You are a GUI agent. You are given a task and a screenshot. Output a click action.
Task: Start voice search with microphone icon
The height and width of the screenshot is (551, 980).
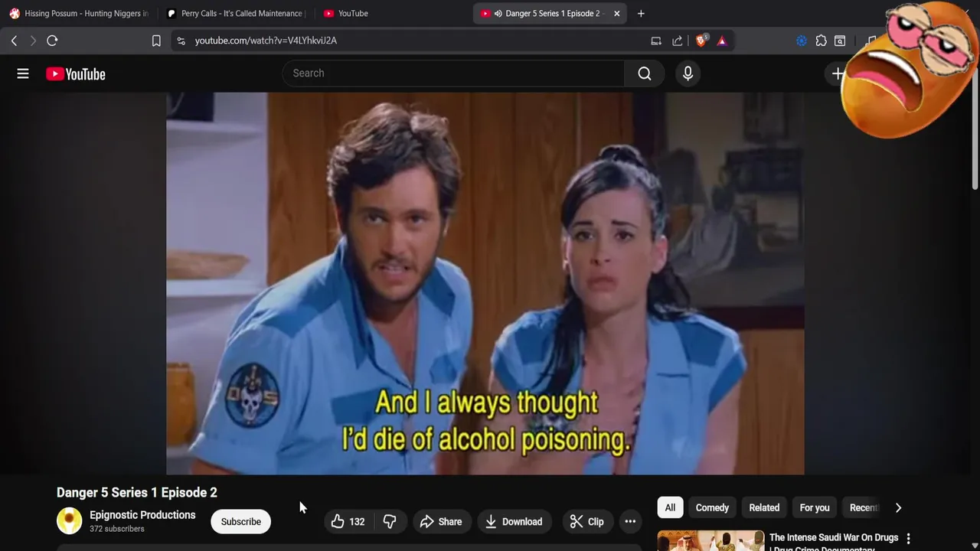[x=688, y=73]
